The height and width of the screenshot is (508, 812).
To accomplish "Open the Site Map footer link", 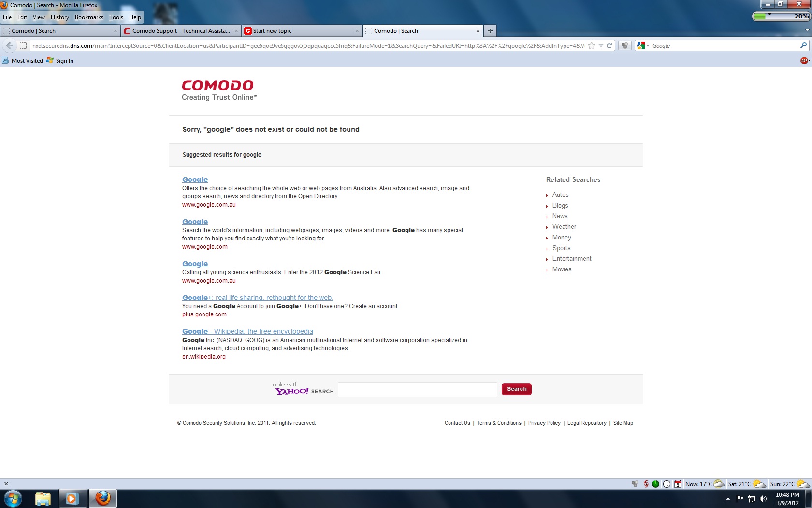I will click(x=623, y=423).
